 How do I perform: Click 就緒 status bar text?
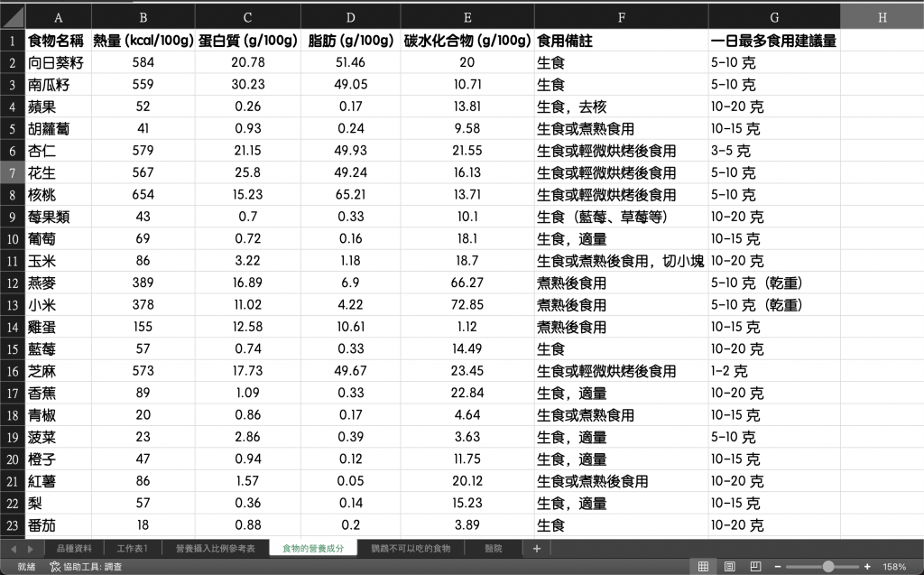[x=26, y=567]
